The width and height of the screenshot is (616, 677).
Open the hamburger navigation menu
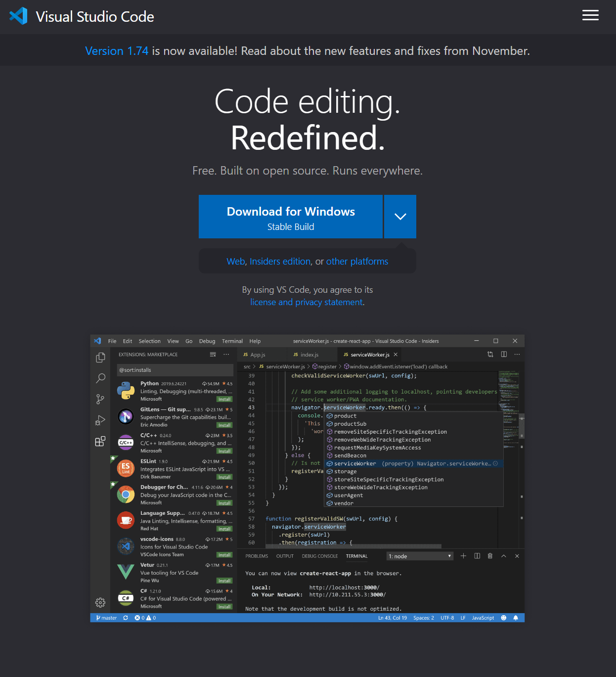coord(590,15)
